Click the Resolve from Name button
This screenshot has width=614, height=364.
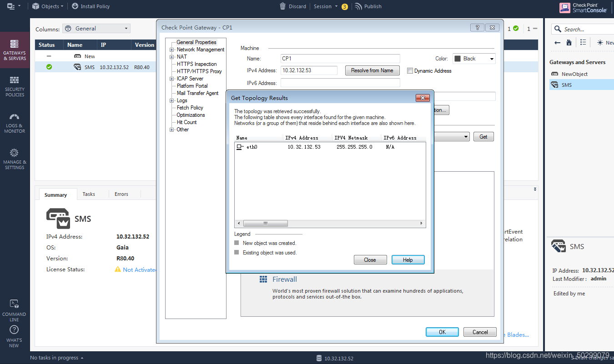point(372,70)
